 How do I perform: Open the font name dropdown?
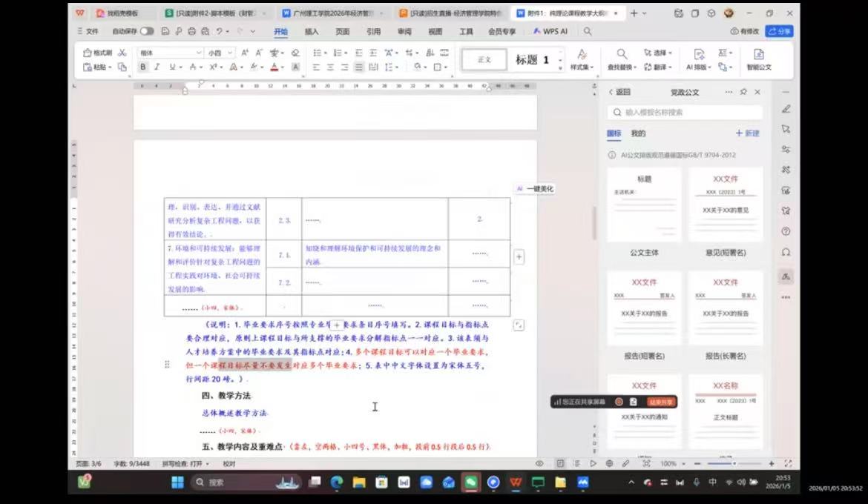[199, 53]
